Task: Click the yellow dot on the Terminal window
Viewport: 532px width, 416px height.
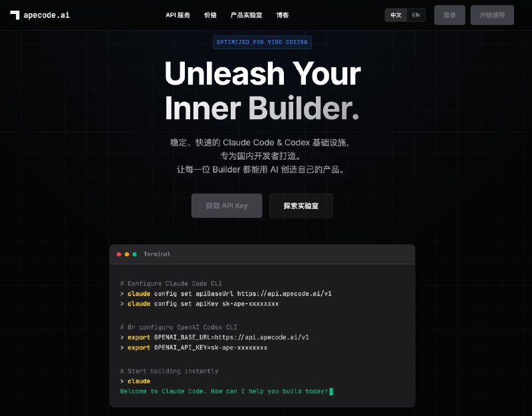Action: pos(126,254)
